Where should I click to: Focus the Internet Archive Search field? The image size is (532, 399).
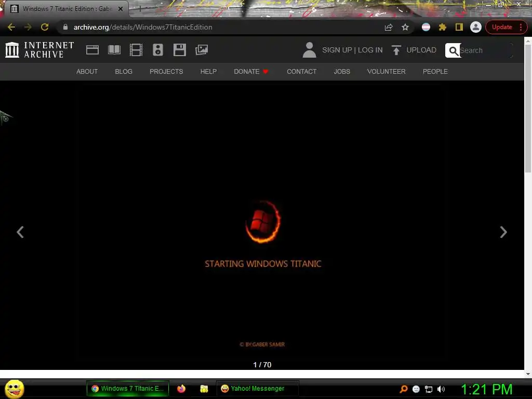[x=486, y=50]
